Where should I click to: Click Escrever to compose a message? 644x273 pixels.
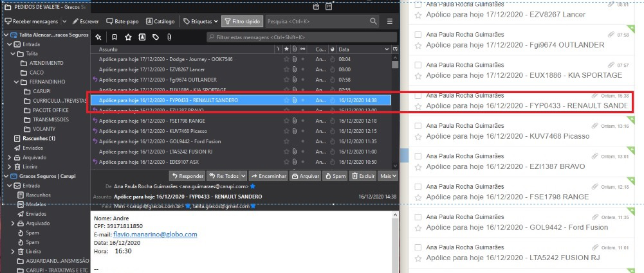coord(86,21)
